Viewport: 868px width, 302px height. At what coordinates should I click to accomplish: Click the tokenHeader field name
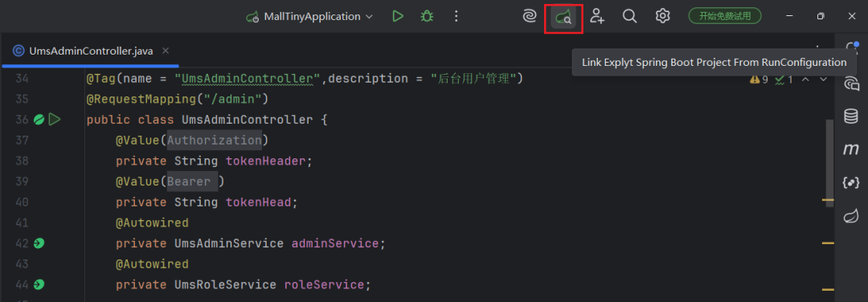coord(266,161)
